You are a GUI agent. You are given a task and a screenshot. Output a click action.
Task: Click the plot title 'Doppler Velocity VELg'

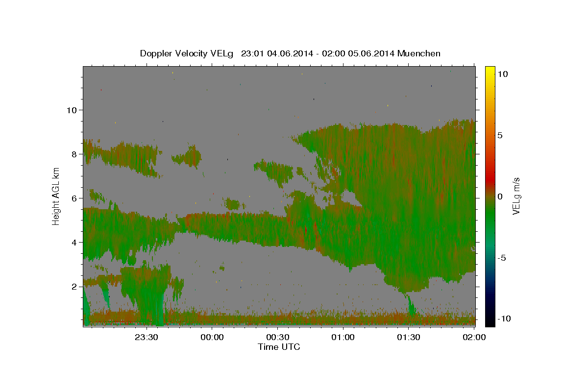click(x=188, y=53)
